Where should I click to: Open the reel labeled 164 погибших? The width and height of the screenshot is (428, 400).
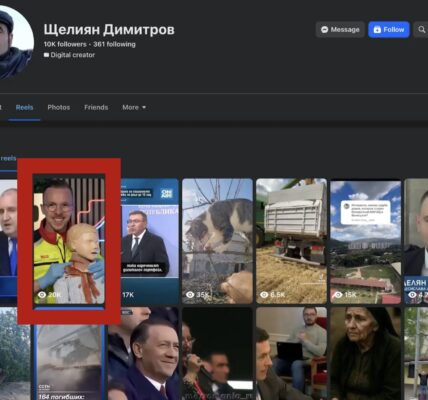pos(68,362)
